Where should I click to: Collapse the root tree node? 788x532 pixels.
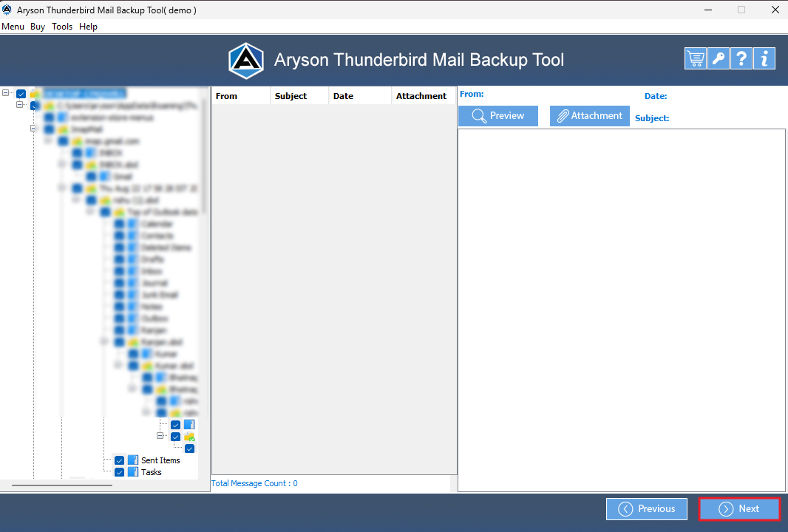point(5,93)
